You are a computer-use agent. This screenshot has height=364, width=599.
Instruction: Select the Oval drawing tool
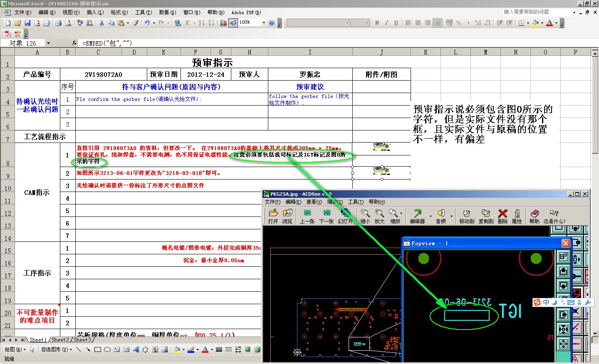coord(107,349)
